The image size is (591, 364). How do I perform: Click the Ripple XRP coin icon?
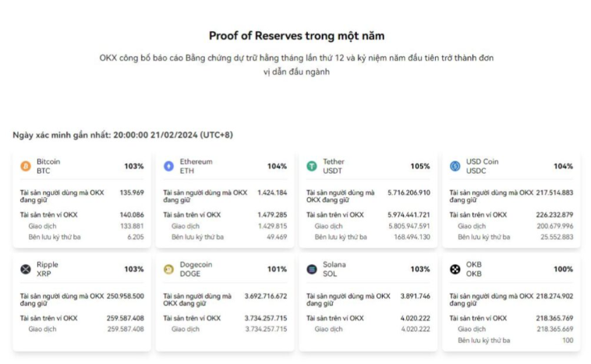coord(25,269)
